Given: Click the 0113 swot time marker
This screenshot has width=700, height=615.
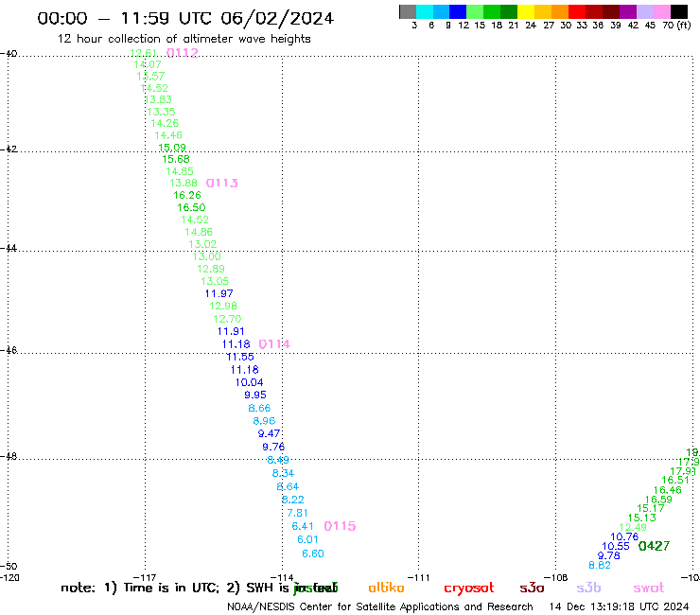Looking at the screenshot, I should pos(222,183).
